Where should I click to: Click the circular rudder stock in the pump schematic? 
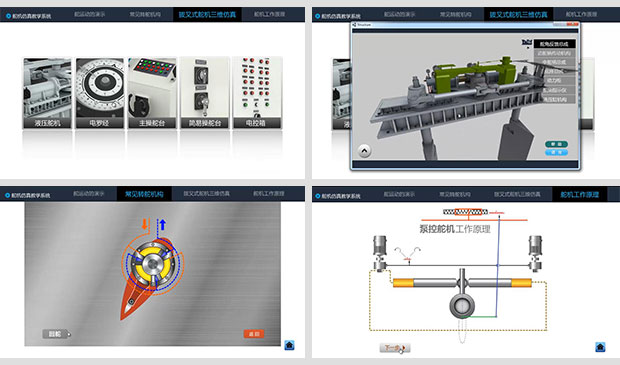[462, 306]
